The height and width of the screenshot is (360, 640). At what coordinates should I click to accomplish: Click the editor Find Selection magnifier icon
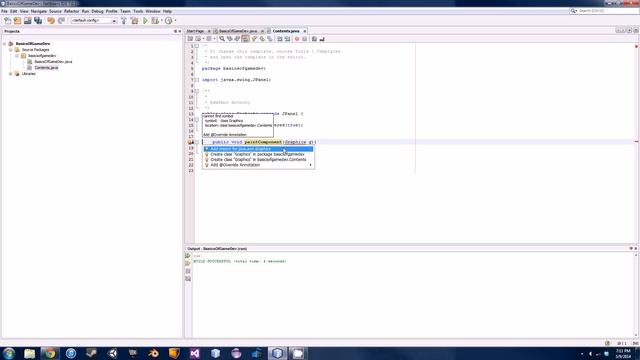pyautogui.click(x=222, y=39)
